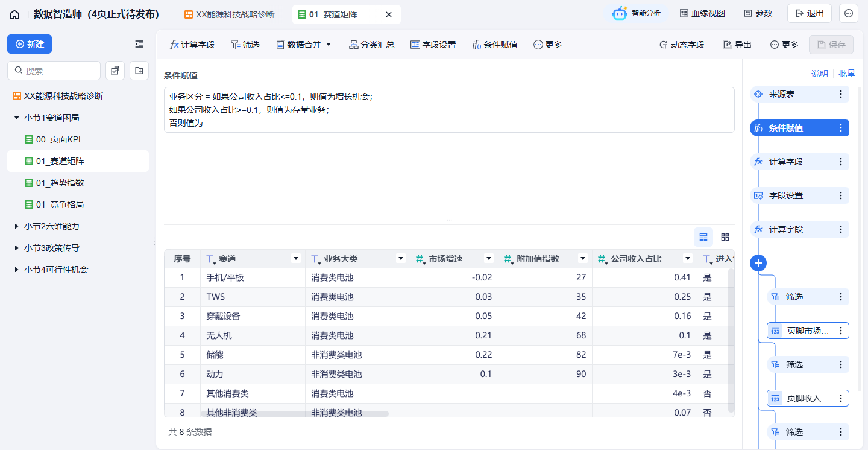Open options for 页脚收入 node
This screenshot has width=868, height=450.
(x=841, y=398)
